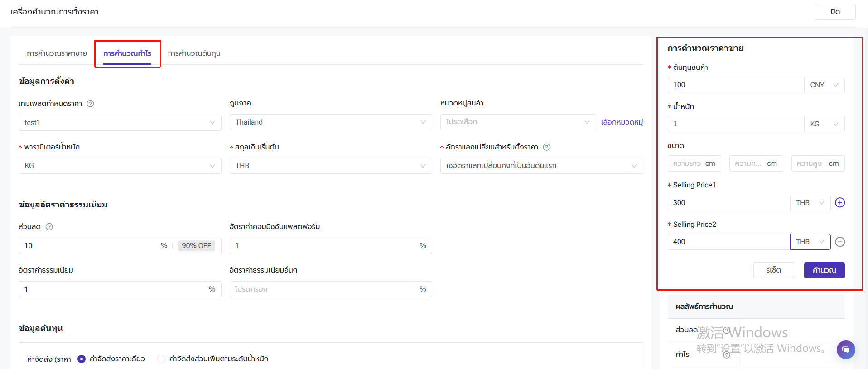Click the รีเซ็ต reset button
Screen dimensions: 868x369
click(773, 270)
